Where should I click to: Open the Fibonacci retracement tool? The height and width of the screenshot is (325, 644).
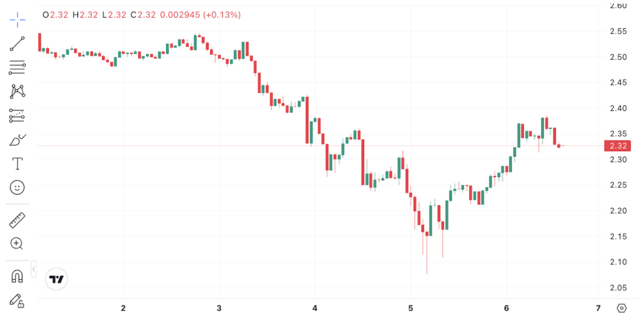pyautogui.click(x=17, y=67)
